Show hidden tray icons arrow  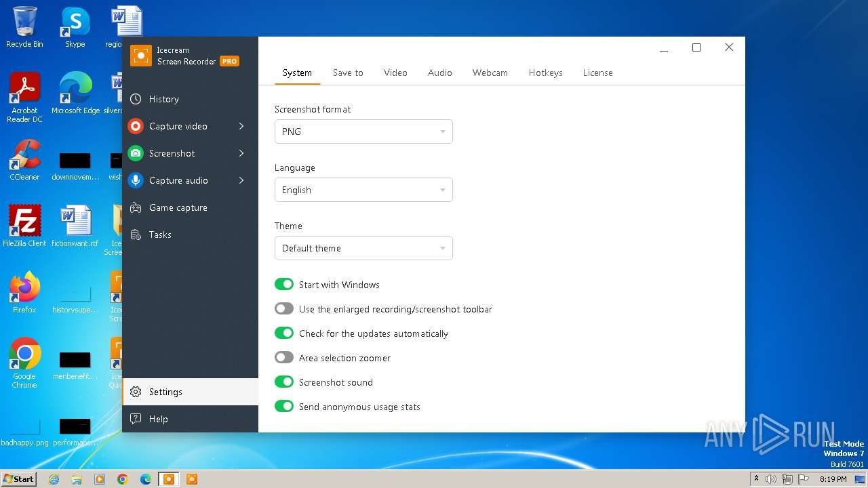756,479
